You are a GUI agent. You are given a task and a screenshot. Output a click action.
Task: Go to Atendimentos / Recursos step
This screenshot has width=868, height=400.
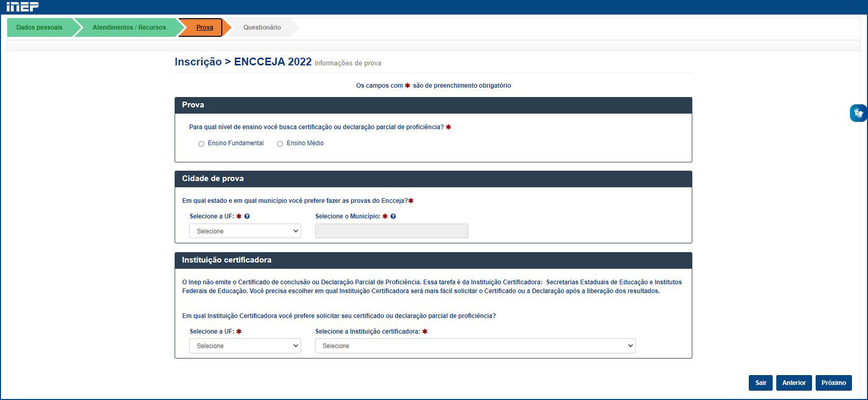click(129, 27)
